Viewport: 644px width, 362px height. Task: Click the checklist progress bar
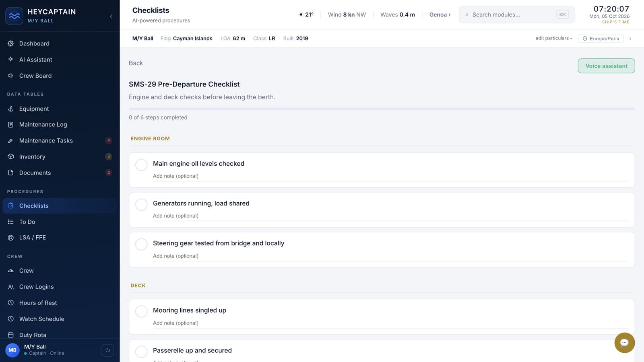click(382, 109)
